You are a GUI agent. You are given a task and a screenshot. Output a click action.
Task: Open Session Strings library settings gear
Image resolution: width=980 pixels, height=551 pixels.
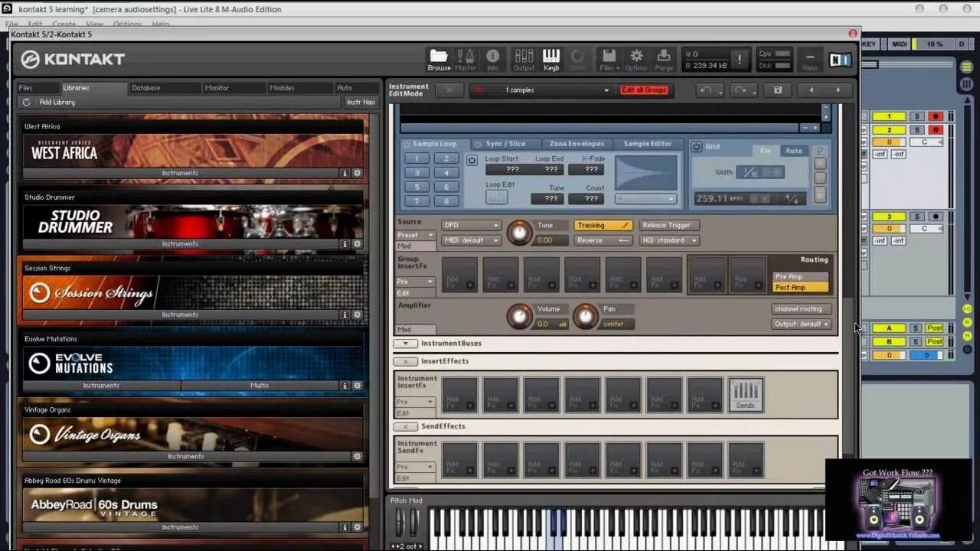(357, 314)
